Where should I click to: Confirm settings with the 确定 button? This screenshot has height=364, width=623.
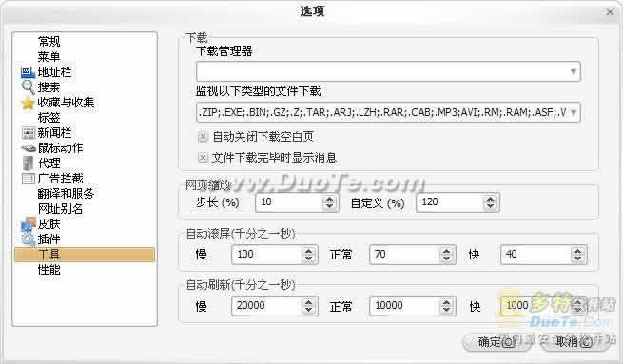[497, 342]
